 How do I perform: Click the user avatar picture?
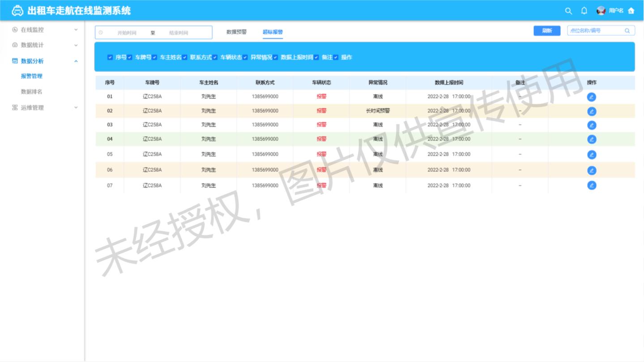click(x=601, y=11)
